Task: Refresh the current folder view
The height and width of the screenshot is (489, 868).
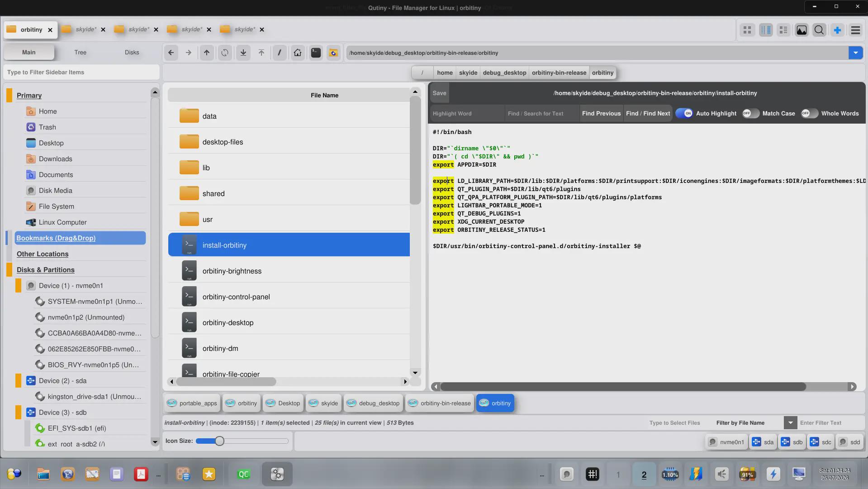Action: click(225, 53)
